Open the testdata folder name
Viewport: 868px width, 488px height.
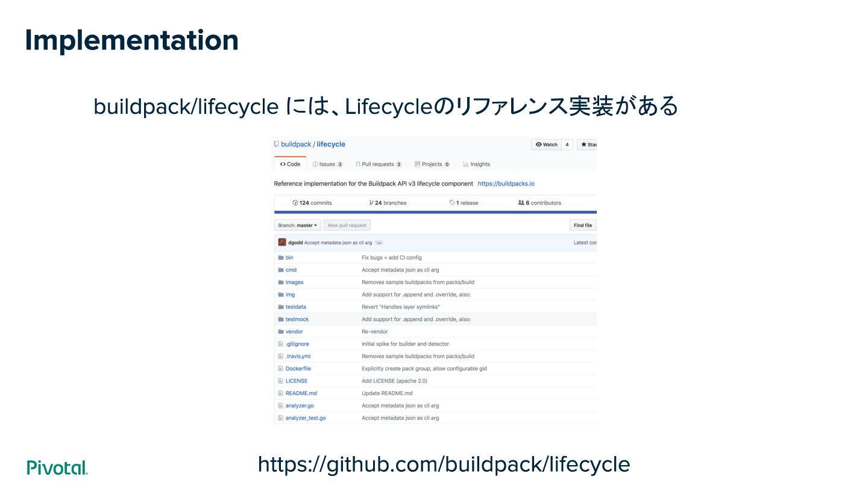[x=296, y=307]
